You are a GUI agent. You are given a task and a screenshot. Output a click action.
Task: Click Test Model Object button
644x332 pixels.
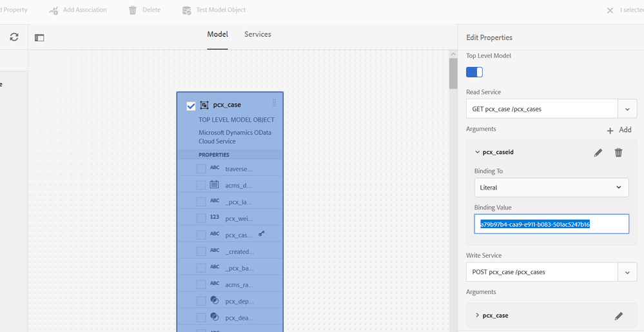213,10
